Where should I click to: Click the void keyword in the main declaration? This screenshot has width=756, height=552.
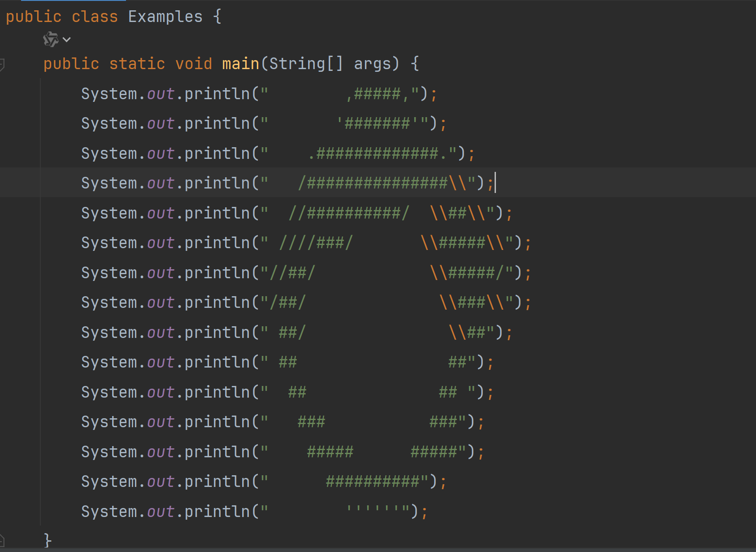[x=194, y=63]
